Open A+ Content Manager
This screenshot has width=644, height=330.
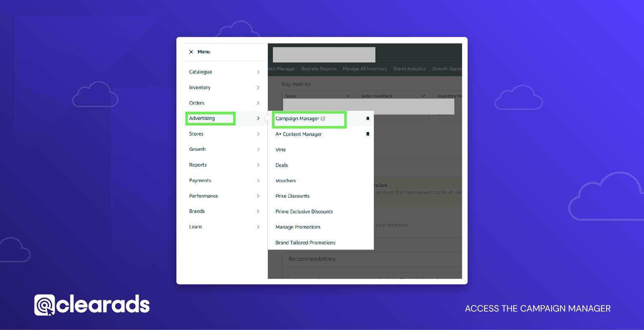click(298, 134)
